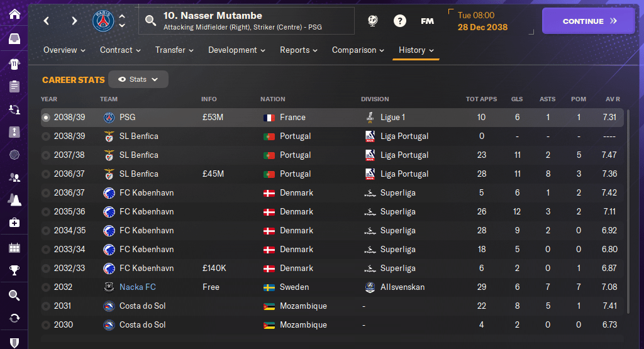Open the schedule calendar icon
Image resolution: width=644 pixels, height=349 pixels.
(x=14, y=247)
